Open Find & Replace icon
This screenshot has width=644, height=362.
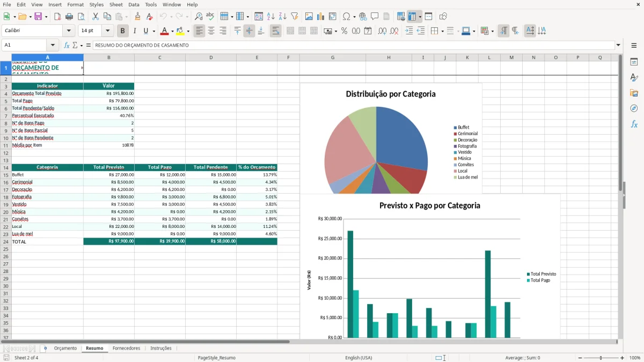[199, 17]
